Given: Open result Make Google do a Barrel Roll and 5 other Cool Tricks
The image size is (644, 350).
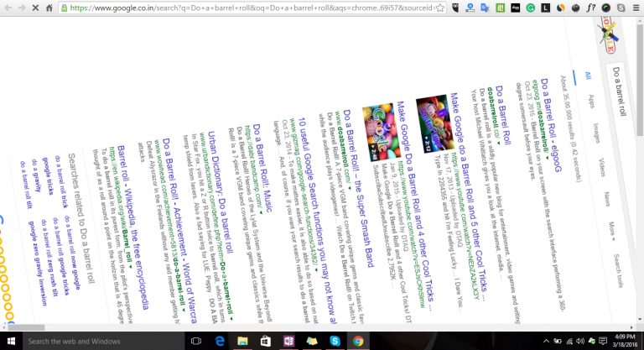Looking at the screenshot, I should point(469,197).
